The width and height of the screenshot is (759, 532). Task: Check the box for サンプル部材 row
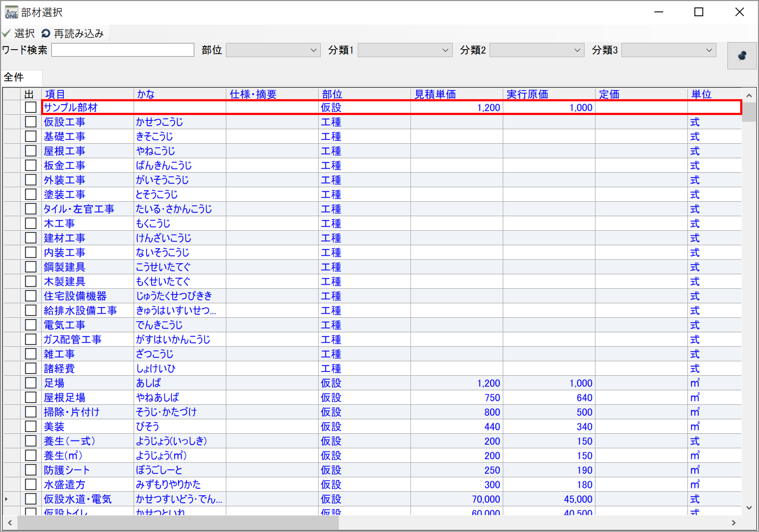coord(30,107)
